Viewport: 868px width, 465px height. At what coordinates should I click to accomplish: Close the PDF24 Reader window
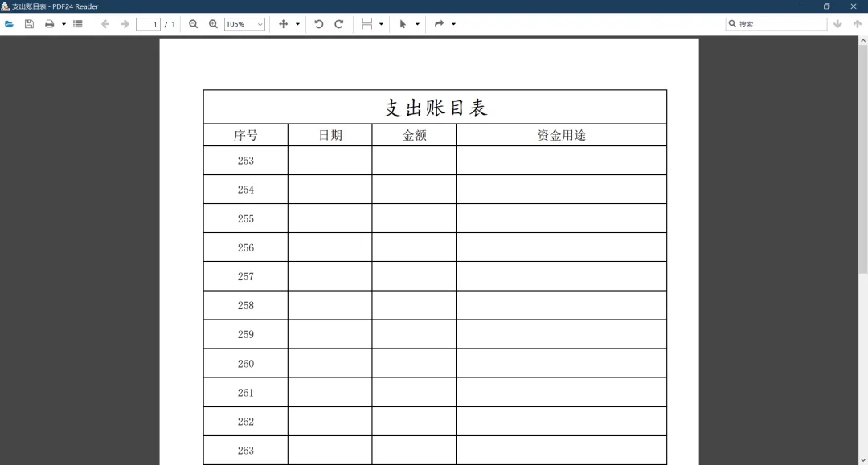[x=853, y=6]
